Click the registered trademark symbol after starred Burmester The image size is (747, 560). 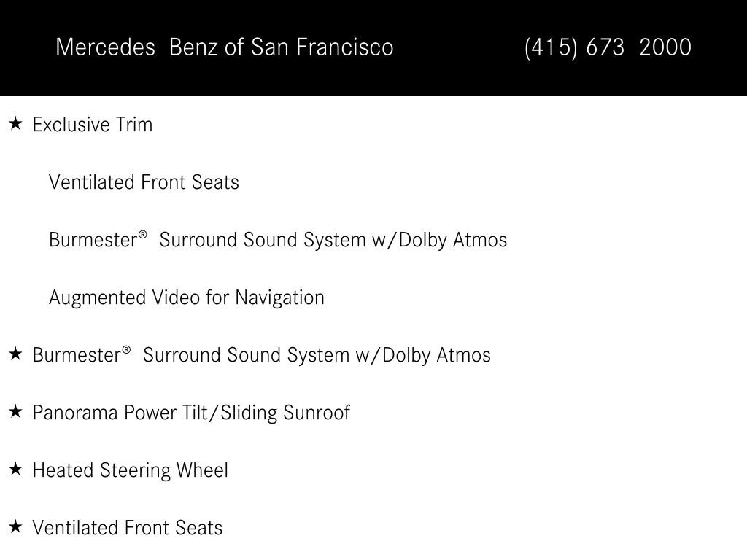point(126,350)
